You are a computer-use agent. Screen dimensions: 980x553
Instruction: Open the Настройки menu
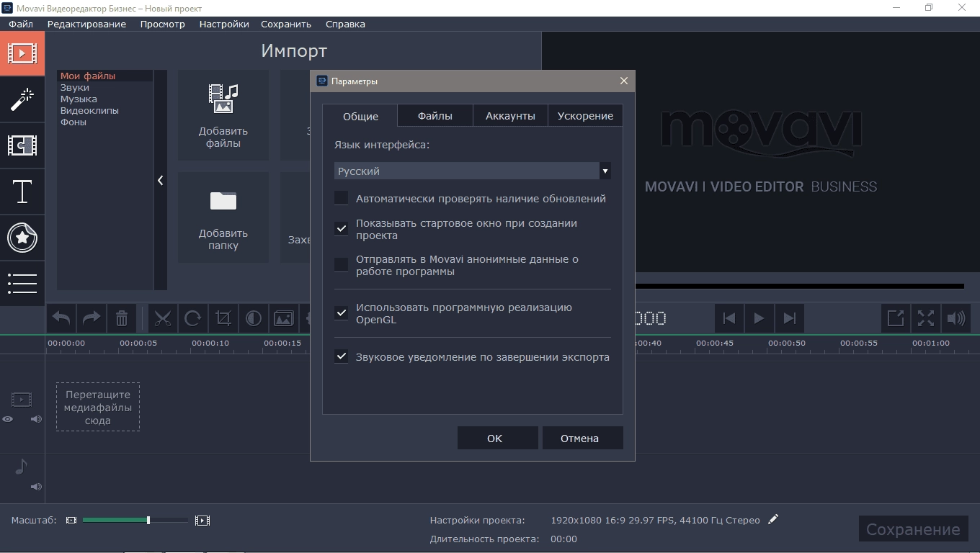(224, 24)
